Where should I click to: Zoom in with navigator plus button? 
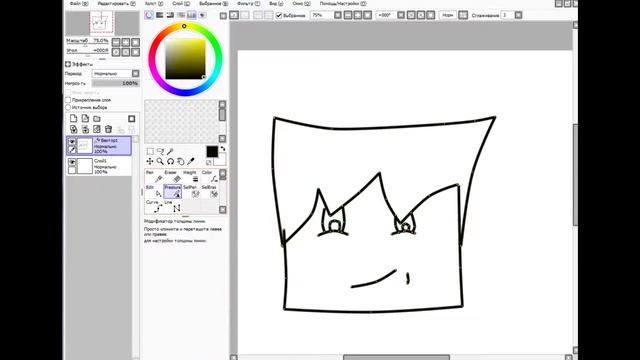(x=126, y=42)
